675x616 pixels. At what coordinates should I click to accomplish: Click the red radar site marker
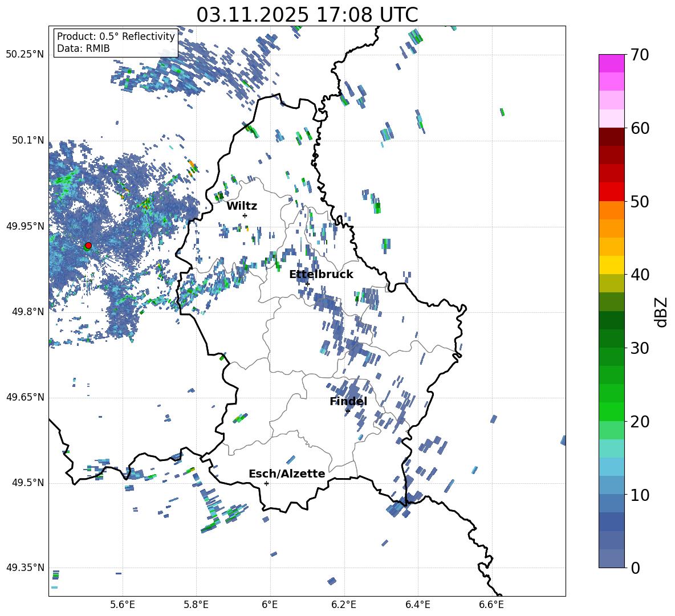click(88, 246)
